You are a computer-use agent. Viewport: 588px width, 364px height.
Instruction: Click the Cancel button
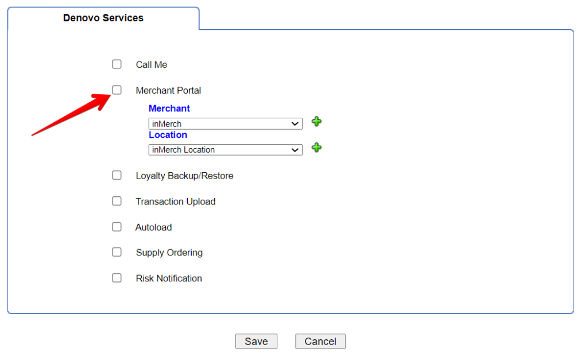pos(320,342)
